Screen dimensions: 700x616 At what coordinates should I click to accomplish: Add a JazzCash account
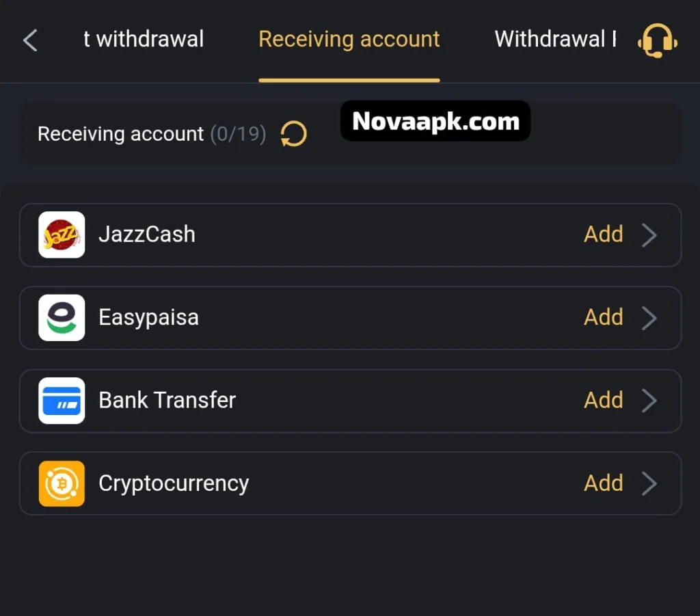click(603, 235)
